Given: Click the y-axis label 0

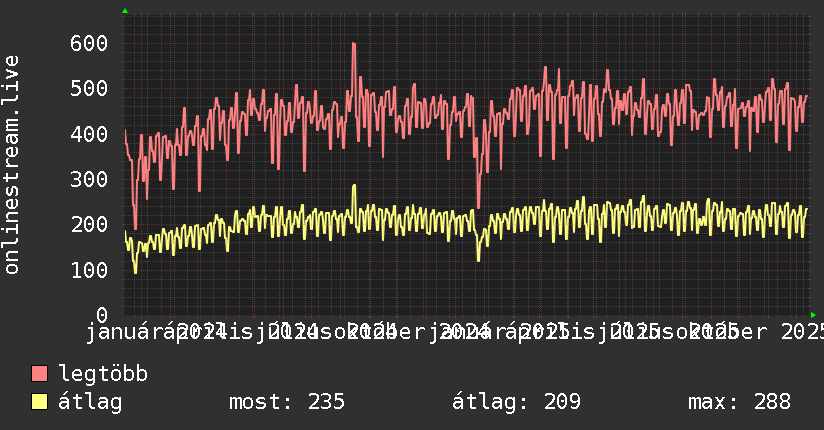Looking at the screenshot, I should (x=102, y=315).
